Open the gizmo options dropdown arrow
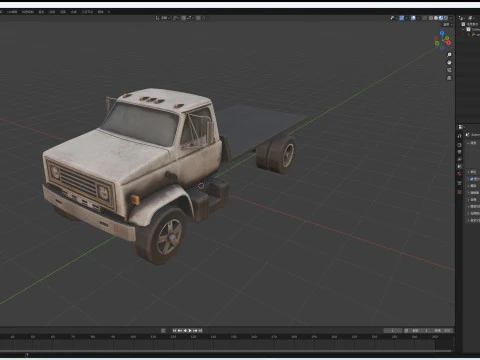 (407, 18)
